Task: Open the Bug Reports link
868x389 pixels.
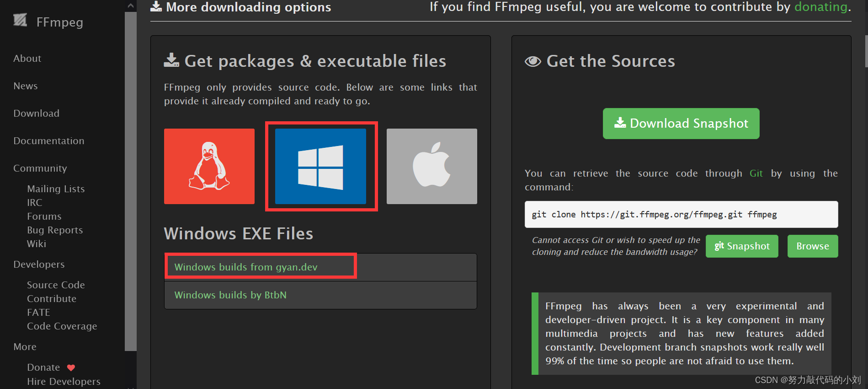Action: pos(55,230)
